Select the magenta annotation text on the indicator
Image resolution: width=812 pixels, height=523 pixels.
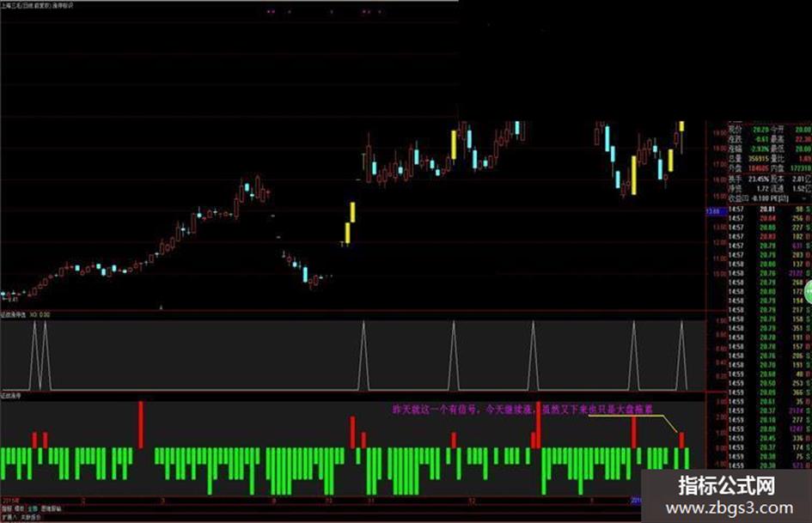[x=523, y=410]
